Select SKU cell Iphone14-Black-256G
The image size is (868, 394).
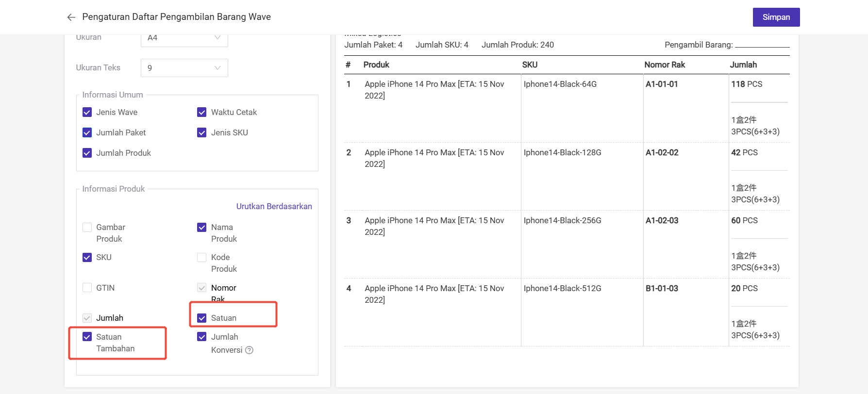click(x=562, y=220)
